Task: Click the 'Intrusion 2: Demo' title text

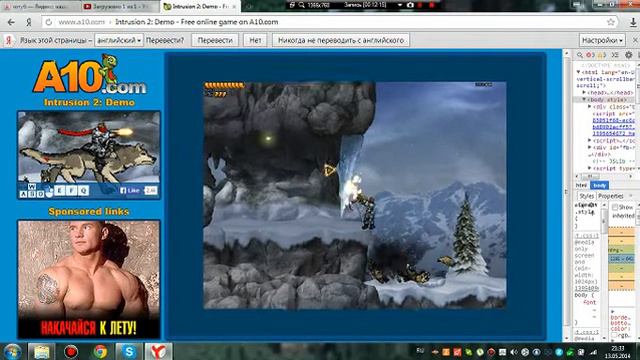Action: point(89,102)
